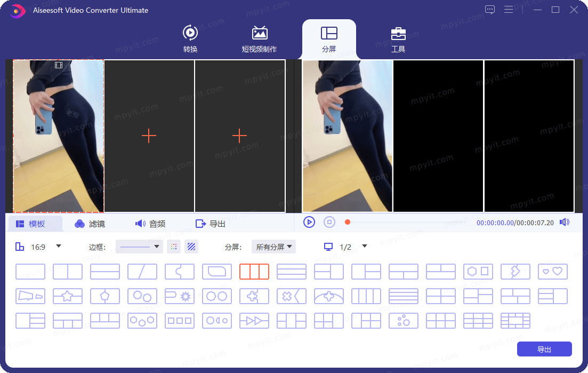Open the 短视频制作 tab
This screenshot has width=588, height=373.
(260, 38)
